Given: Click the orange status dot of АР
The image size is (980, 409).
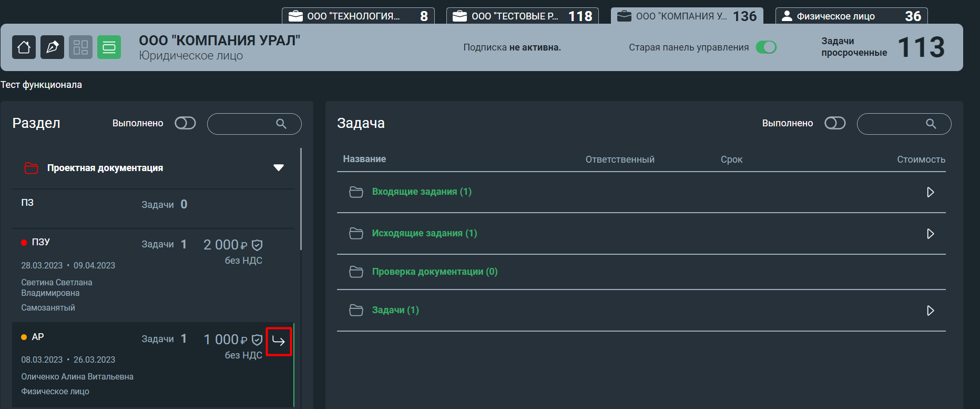Looking at the screenshot, I should [x=24, y=337].
